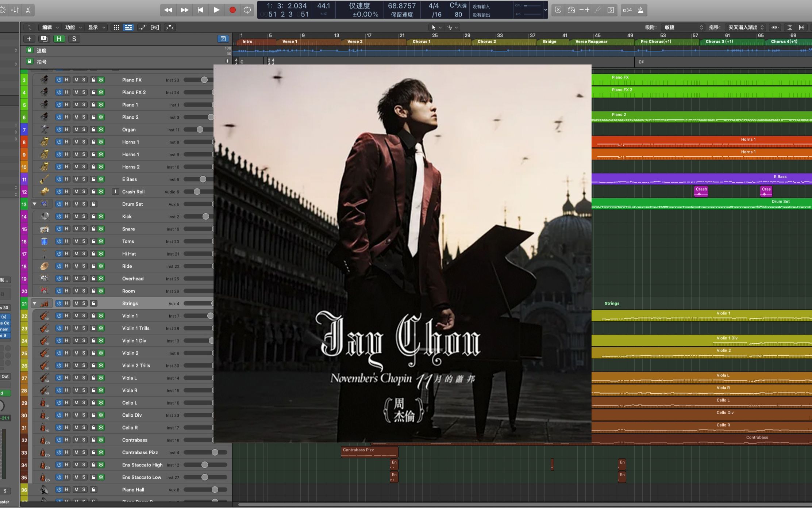Select the first Crash region

(701, 191)
